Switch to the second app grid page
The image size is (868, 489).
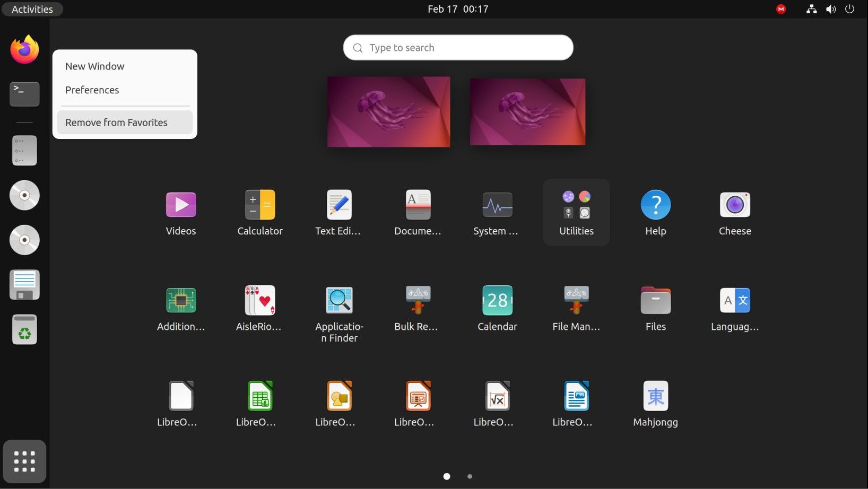click(x=470, y=476)
